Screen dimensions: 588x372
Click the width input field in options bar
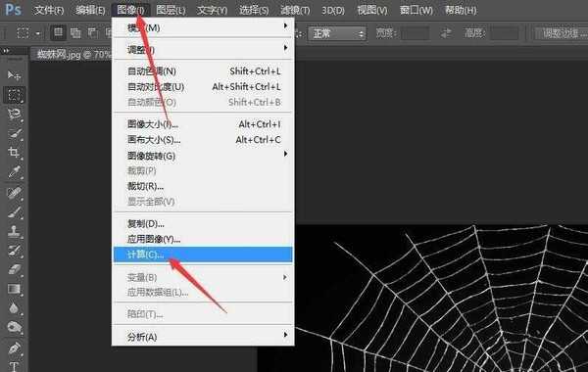pyautogui.click(x=416, y=33)
